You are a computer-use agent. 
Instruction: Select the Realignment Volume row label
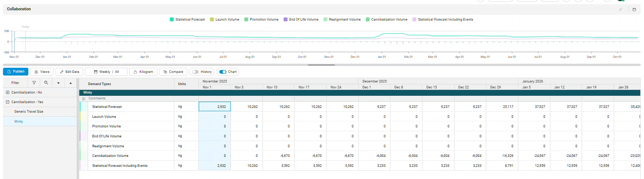tap(108, 146)
